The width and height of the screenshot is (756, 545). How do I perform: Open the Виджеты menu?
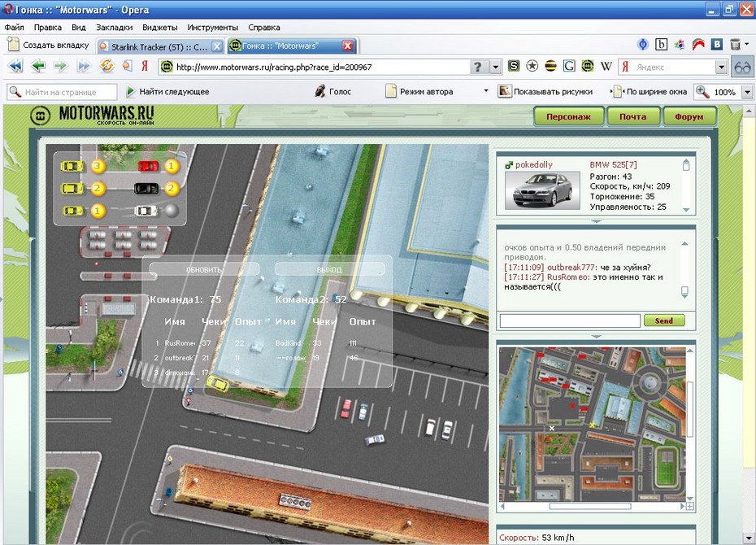pos(160,28)
